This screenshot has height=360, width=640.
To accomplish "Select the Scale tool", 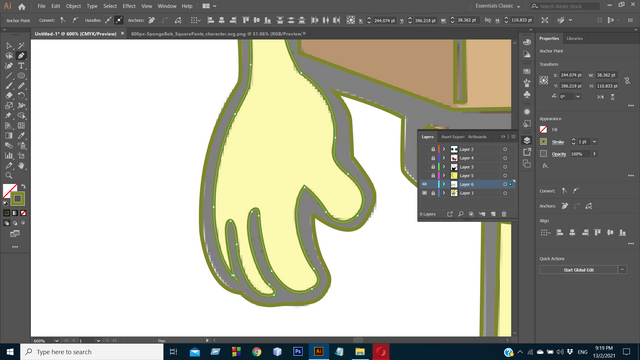I will tap(9, 106).
